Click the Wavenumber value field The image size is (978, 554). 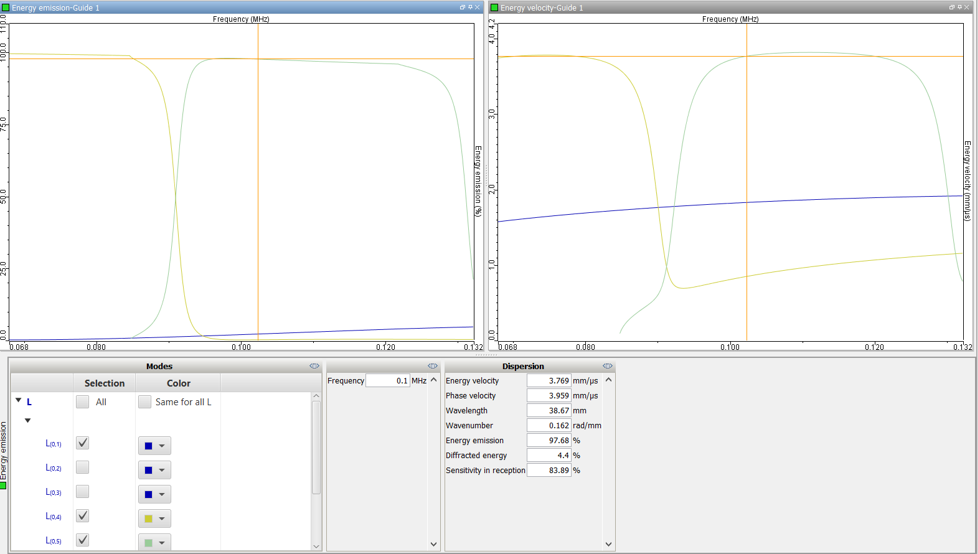click(x=549, y=425)
